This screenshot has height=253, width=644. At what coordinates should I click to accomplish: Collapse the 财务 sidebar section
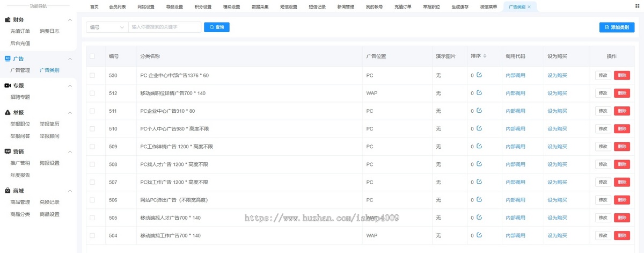[70, 20]
